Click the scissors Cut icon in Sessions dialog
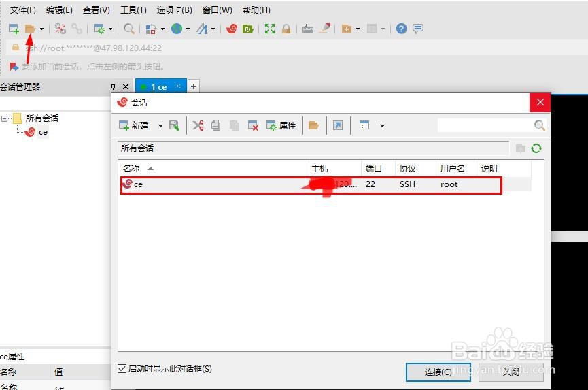Screen dimensions: 588x390 coord(198,125)
